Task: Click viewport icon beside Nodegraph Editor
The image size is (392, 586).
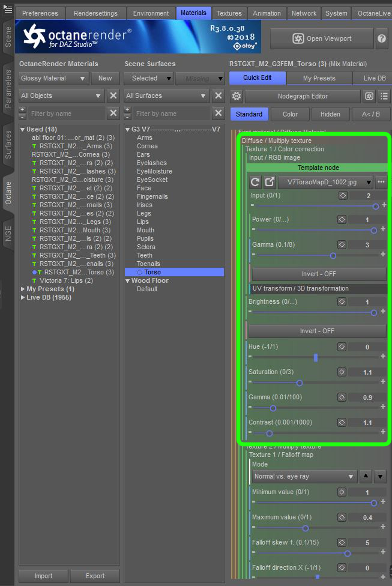Action: (x=369, y=96)
